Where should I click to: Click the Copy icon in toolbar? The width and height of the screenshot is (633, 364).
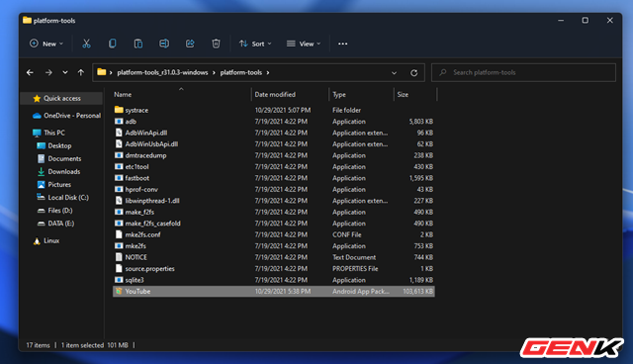coord(112,44)
